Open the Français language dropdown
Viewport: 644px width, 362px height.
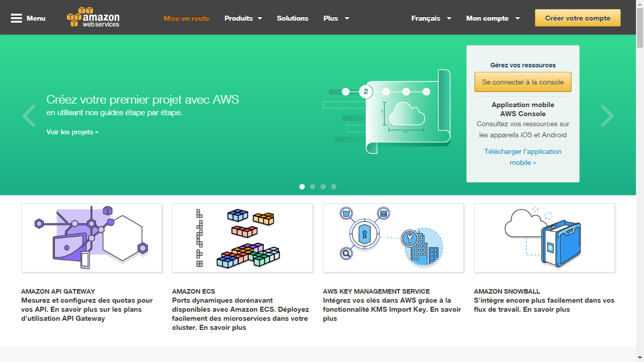[431, 18]
